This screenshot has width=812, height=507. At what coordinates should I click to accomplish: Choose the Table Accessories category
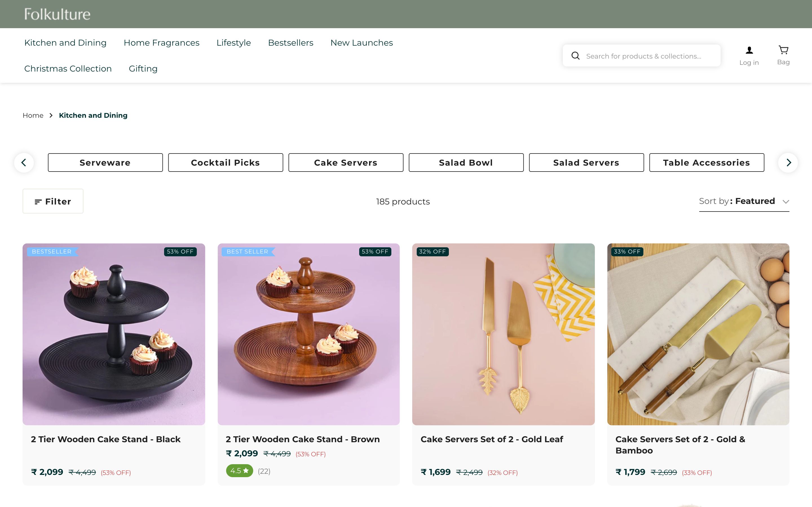(x=706, y=163)
